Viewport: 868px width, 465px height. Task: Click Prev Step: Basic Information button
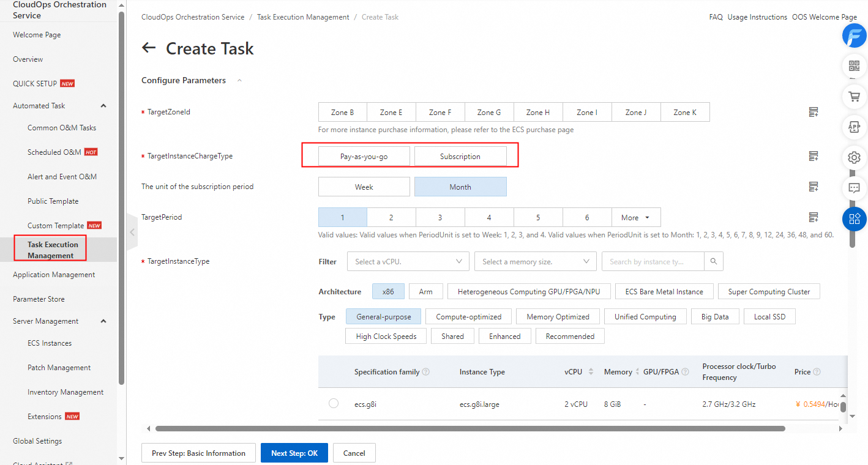pos(198,453)
